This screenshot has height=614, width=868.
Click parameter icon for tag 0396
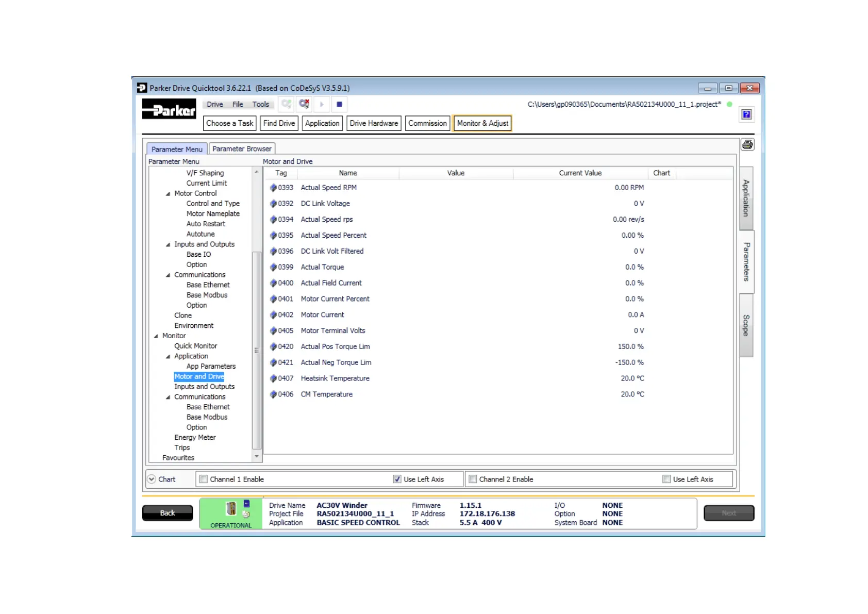click(x=273, y=251)
